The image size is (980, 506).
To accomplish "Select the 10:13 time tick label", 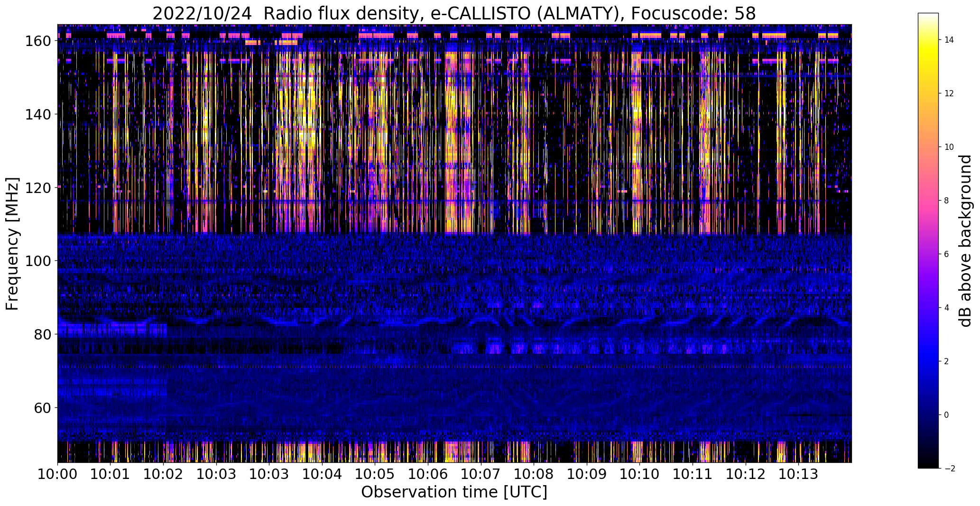I will [x=798, y=474].
